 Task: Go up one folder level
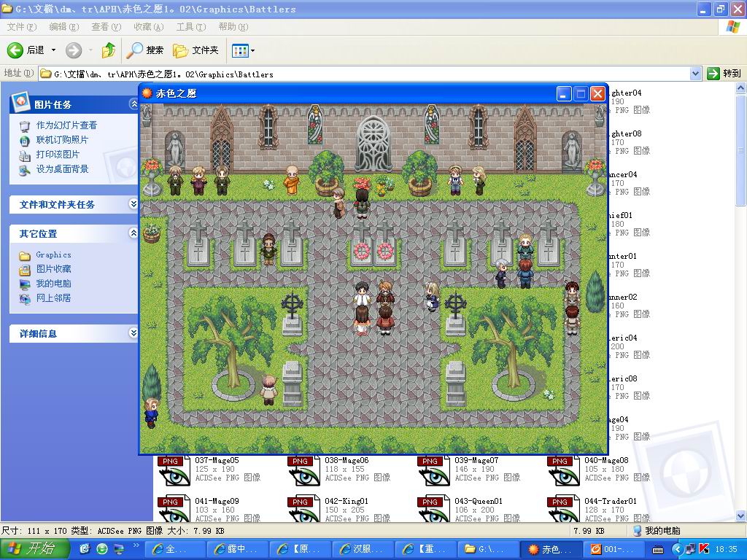[x=109, y=50]
